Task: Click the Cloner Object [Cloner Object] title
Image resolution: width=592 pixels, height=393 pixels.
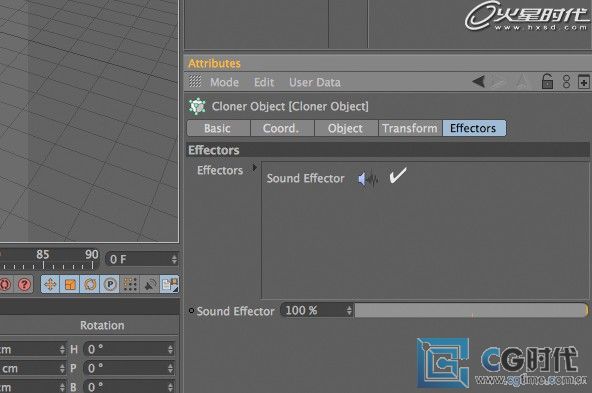Action: point(290,106)
